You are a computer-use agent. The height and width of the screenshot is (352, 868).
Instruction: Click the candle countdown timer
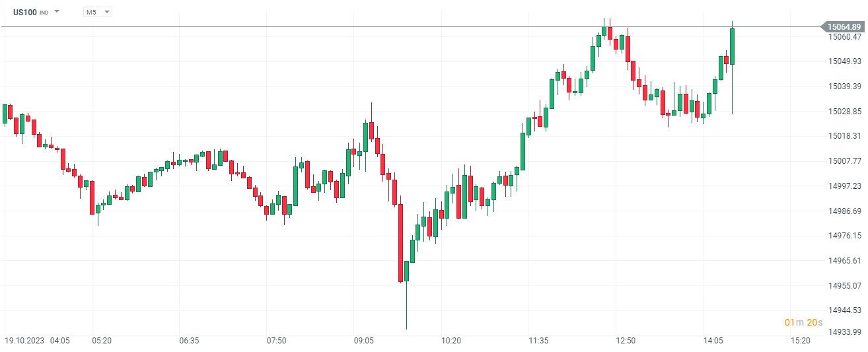point(803,322)
